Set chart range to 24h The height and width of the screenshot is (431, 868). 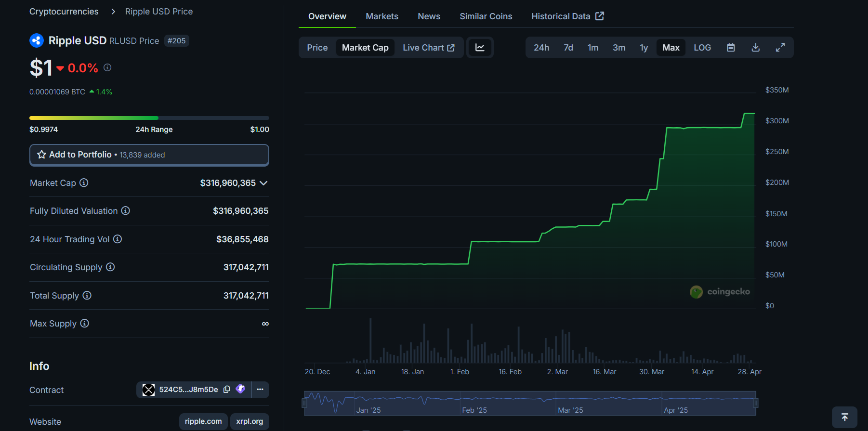click(x=541, y=48)
